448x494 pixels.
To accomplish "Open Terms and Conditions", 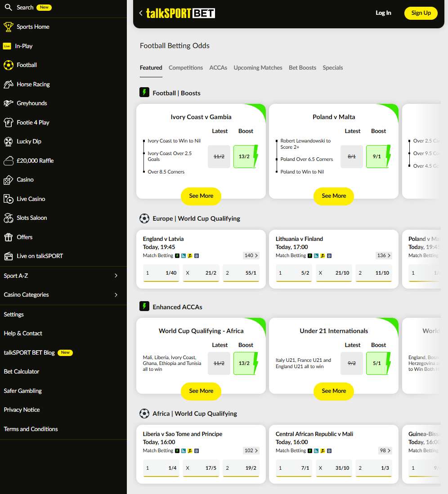I will tap(31, 429).
